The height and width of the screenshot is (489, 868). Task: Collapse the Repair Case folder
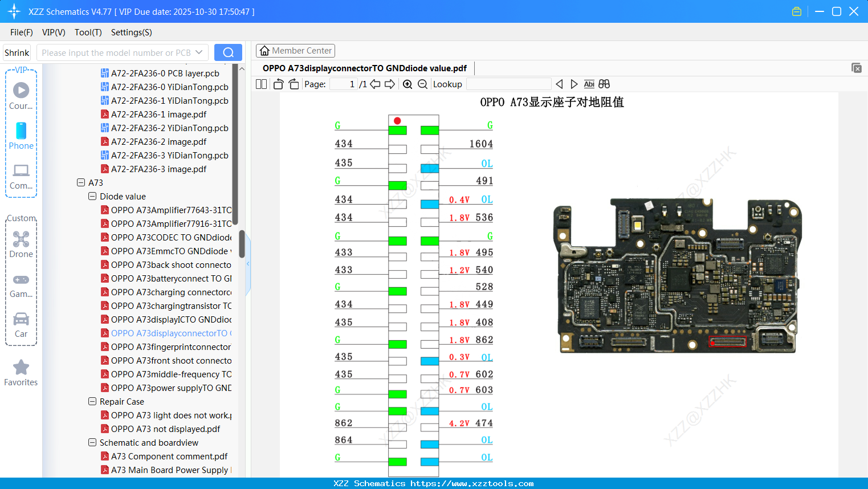[92, 401]
